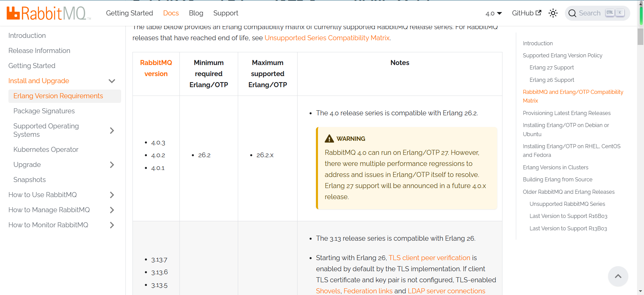The height and width of the screenshot is (295, 644).
Task: Open the GitHub external link
Action: (526, 13)
